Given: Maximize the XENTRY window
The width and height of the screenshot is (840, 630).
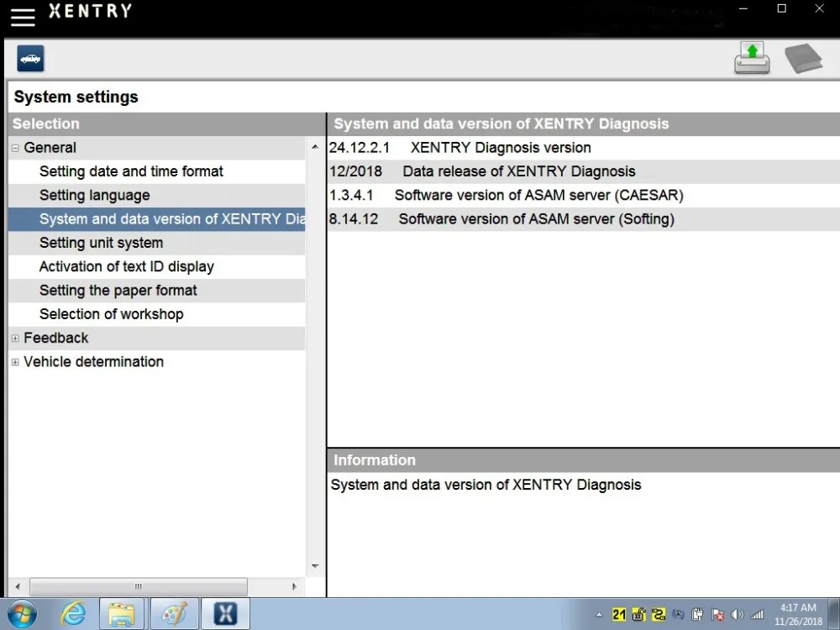Looking at the screenshot, I should point(781,8).
